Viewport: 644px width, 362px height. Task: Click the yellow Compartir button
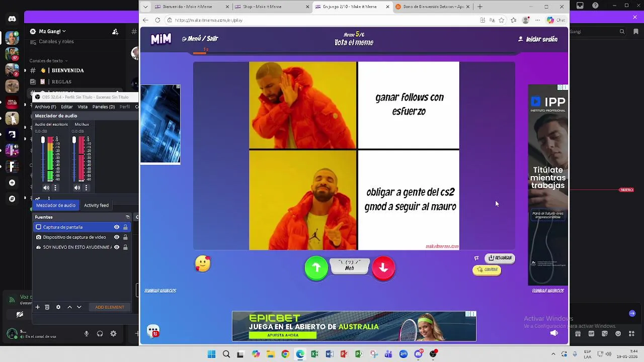[x=487, y=270]
